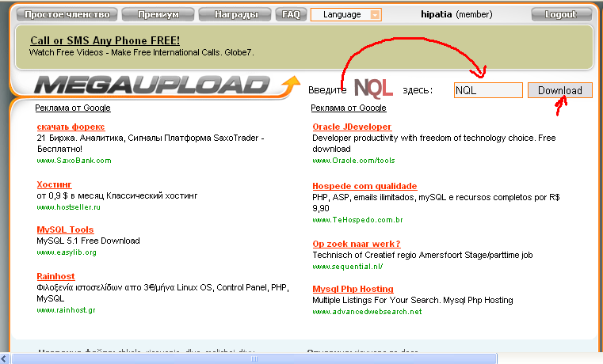Visit www.SaxoBank.com link
603x364 pixels.
(x=74, y=161)
